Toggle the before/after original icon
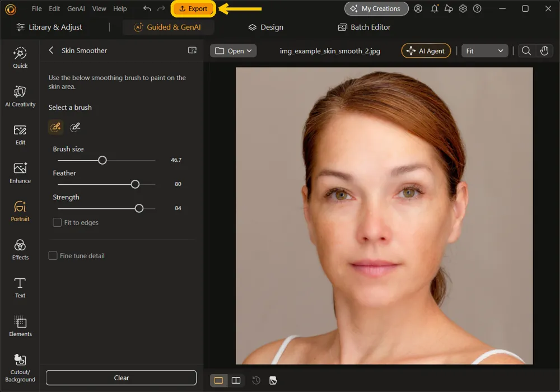Screen dimensions: 560x392 click(x=273, y=380)
